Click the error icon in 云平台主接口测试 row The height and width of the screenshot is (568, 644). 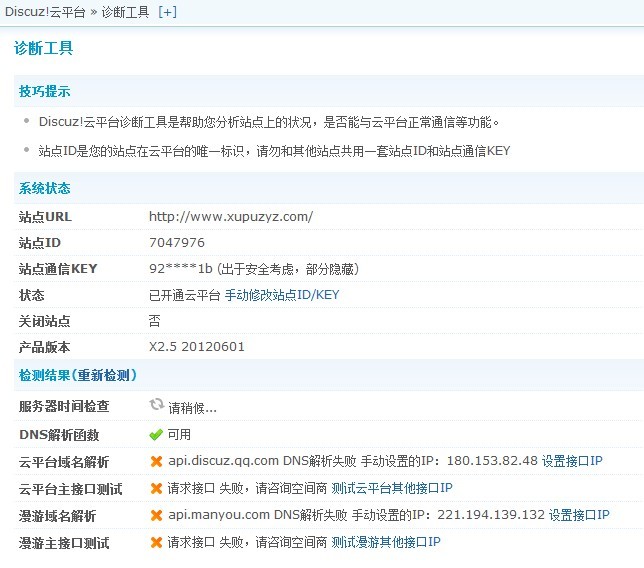point(156,488)
